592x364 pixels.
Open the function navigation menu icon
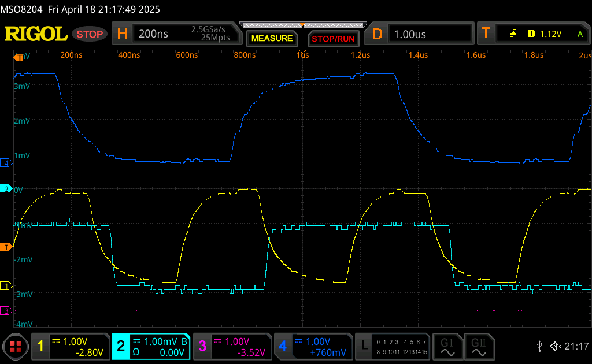tap(16, 346)
